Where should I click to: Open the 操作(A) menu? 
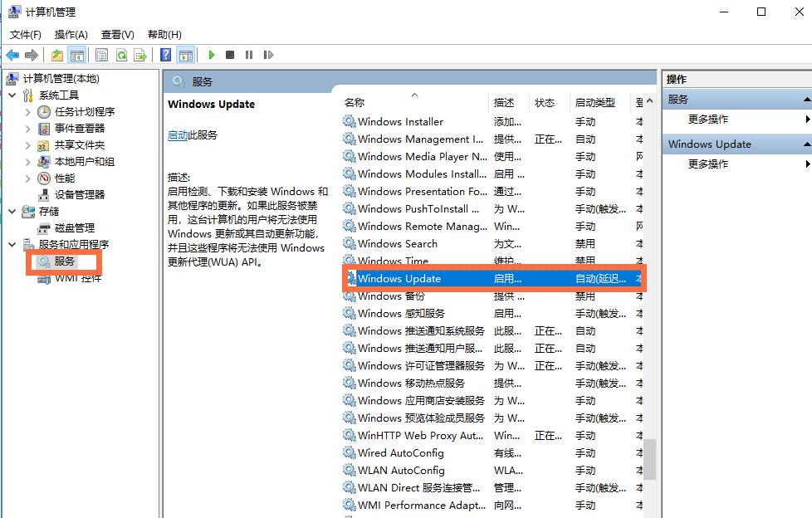[71, 35]
